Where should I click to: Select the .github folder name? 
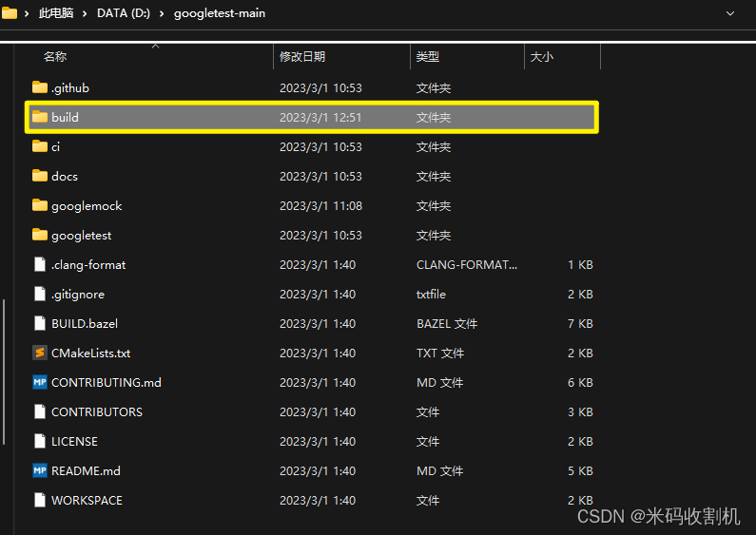click(x=70, y=87)
